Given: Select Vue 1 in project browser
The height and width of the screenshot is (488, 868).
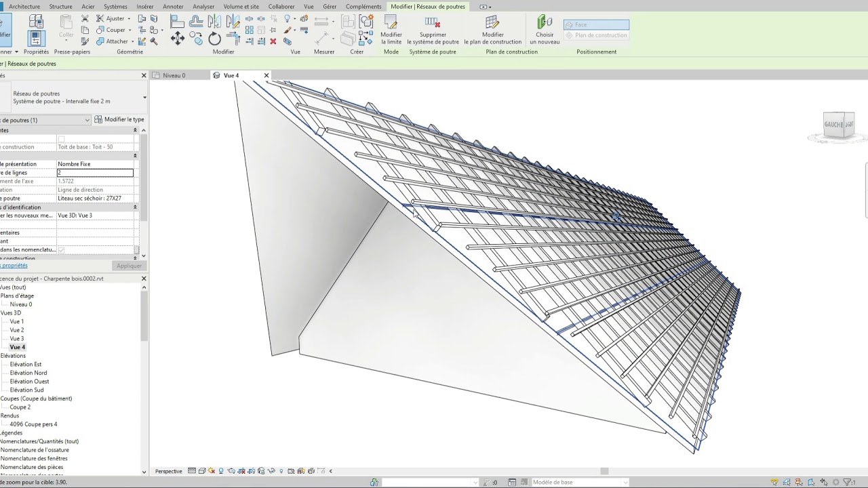Looking at the screenshot, I should coord(17,321).
